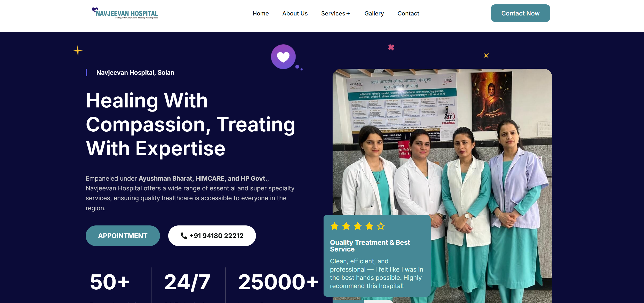Click the fifth outlined rating star

[x=381, y=226]
